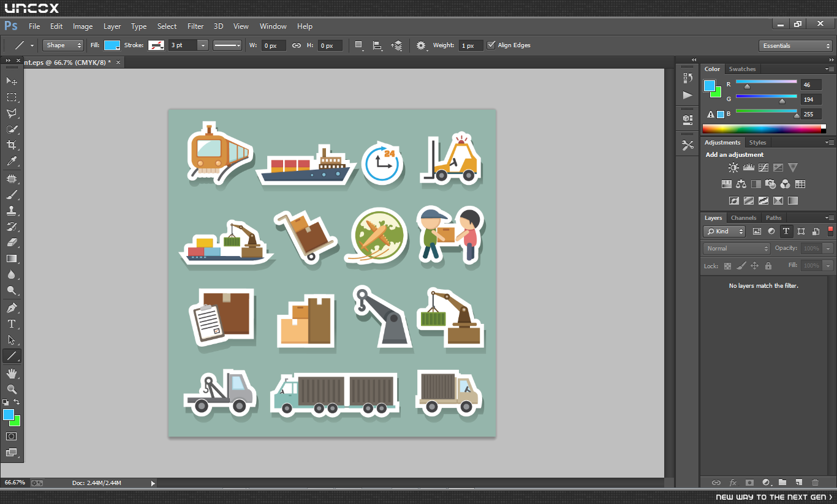The width and height of the screenshot is (837, 504).
Task: Select the Zoom tool
Action: [x=12, y=389]
